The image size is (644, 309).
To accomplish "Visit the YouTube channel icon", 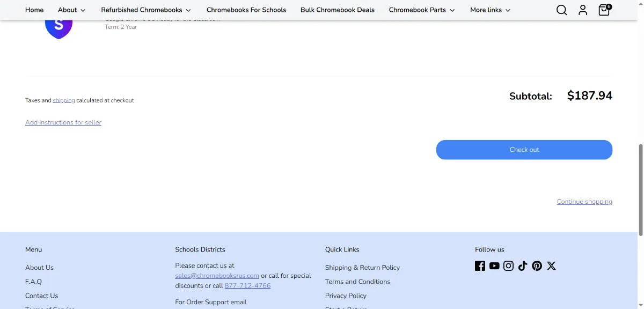I will tap(494, 266).
